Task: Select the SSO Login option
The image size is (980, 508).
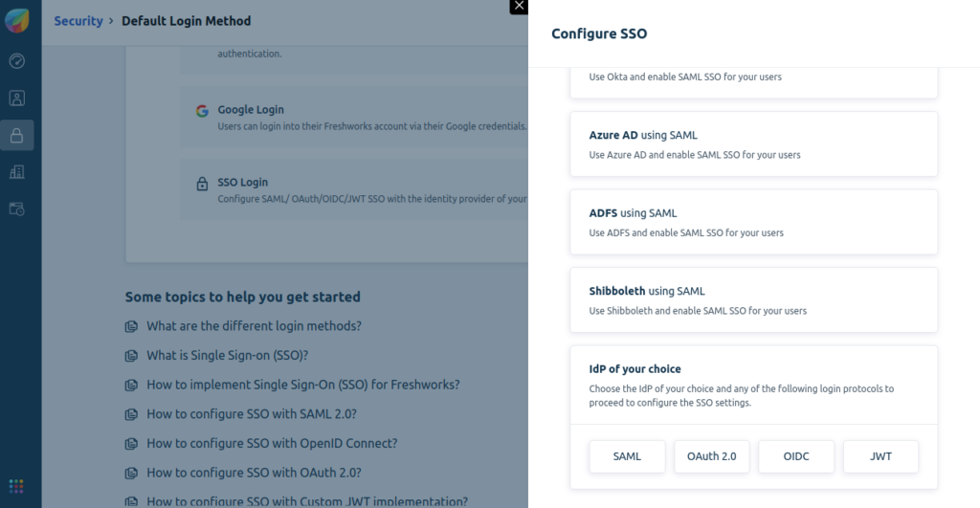Action: pos(354,189)
